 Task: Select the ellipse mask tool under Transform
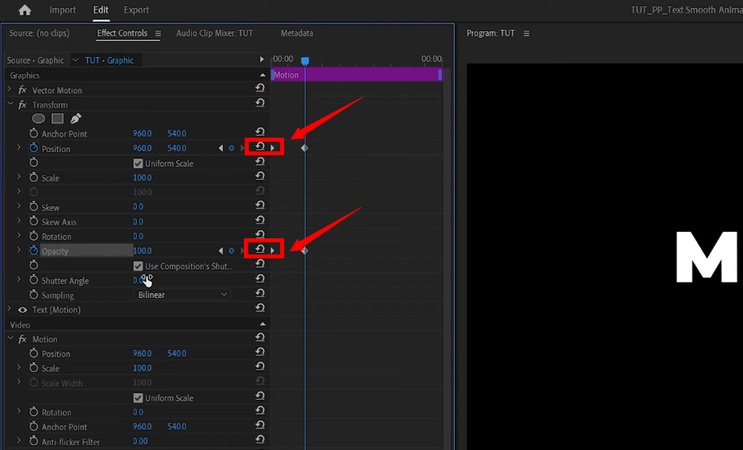coord(39,119)
